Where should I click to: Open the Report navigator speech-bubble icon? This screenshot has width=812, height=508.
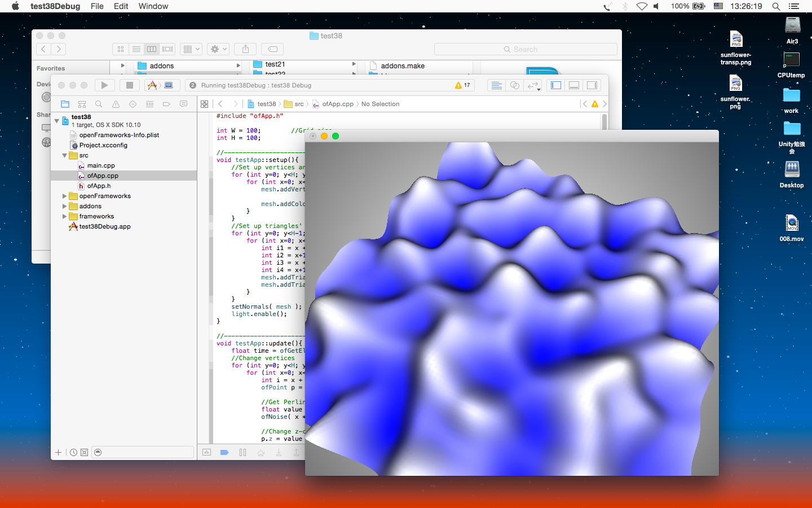pos(183,104)
